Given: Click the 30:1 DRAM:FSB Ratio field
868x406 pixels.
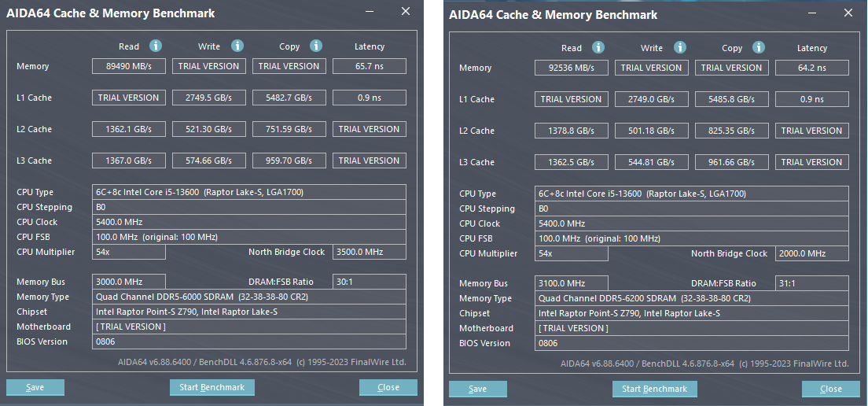Looking at the screenshot, I should point(370,282).
